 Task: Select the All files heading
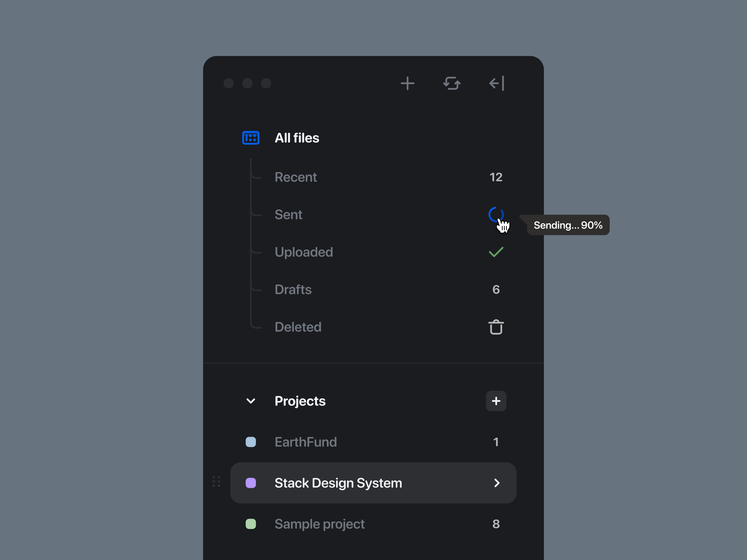click(x=297, y=138)
